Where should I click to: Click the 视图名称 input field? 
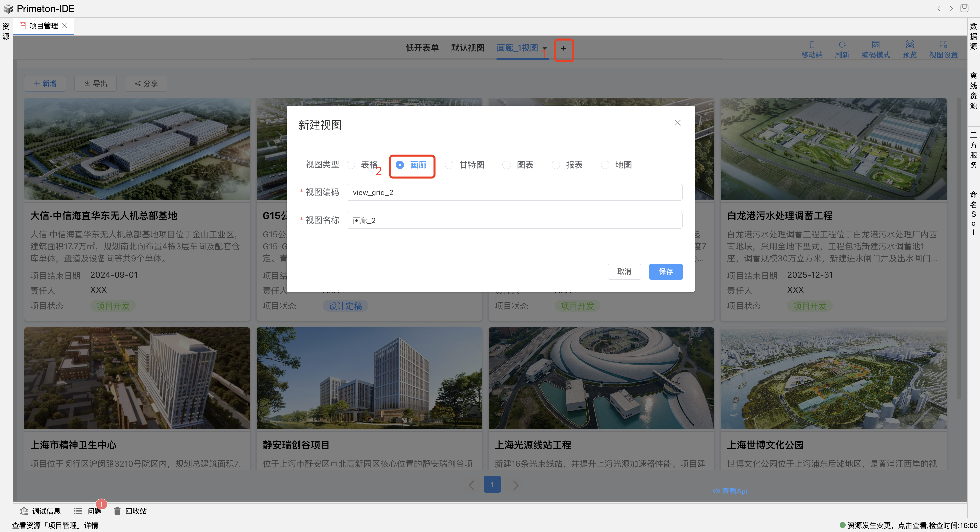(514, 220)
